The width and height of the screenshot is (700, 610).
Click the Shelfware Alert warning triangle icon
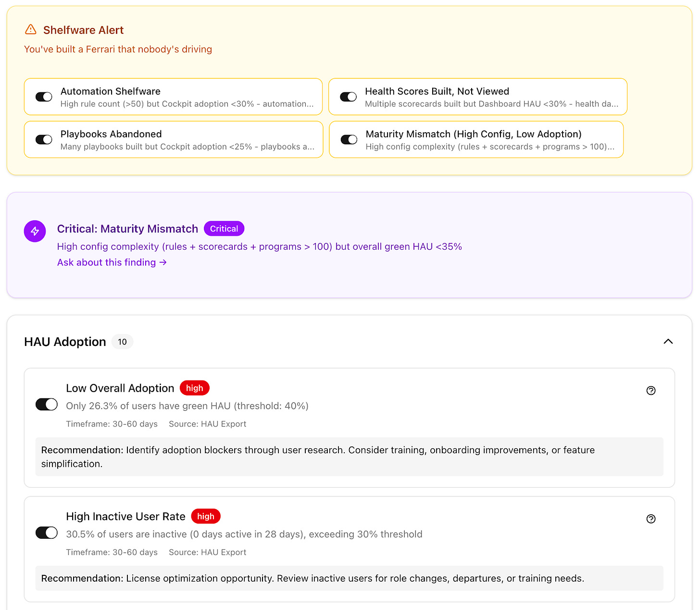coord(31,29)
